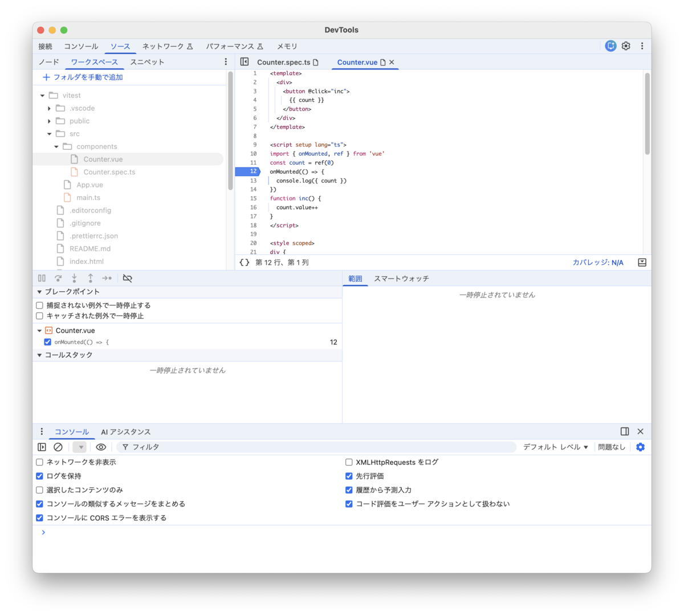
Task: Click step out of current function
Action: pyautogui.click(x=90, y=278)
